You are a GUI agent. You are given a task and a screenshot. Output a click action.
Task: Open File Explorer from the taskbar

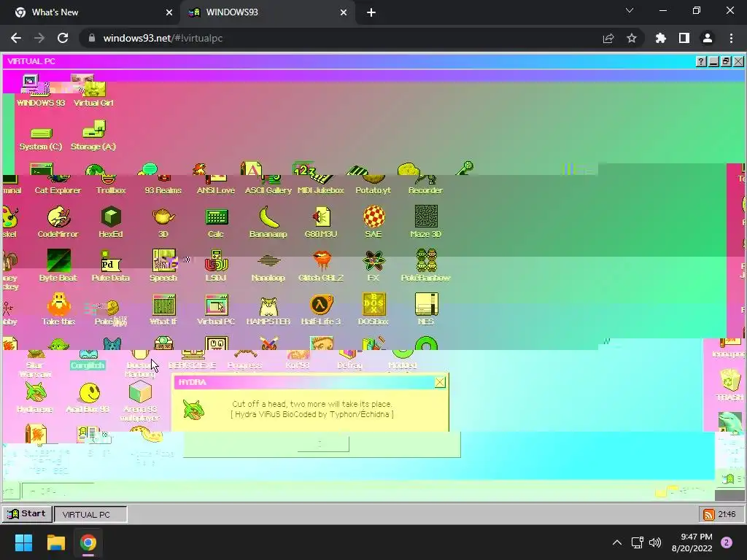(55, 542)
